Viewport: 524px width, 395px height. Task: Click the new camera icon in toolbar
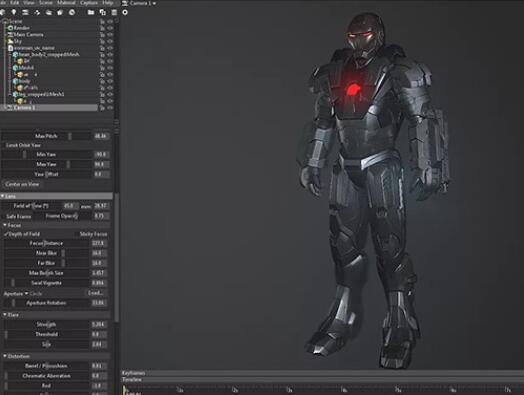[48, 12]
